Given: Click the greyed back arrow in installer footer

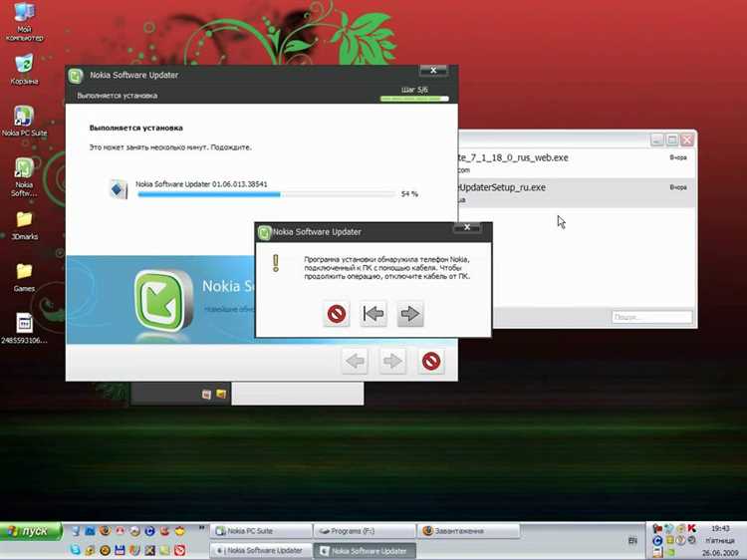Looking at the screenshot, I should (x=355, y=361).
